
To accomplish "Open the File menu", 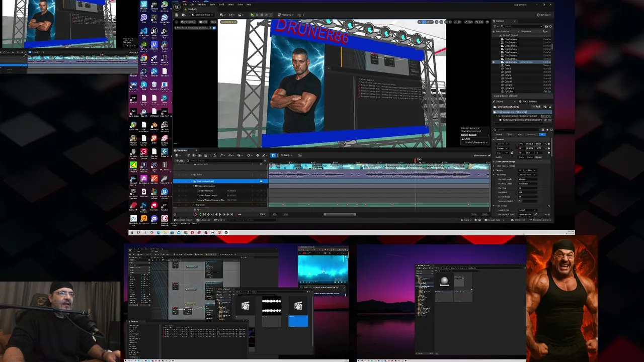I will (x=185, y=5).
